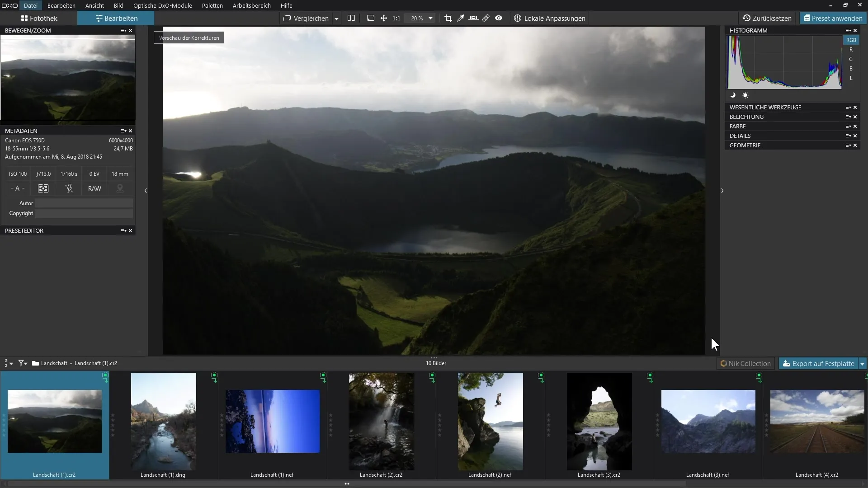Image resolution: width=868 pixels, height=488 pixels.
Task: Click the metering mode icon in Metadaten
Action: (43, 189)
